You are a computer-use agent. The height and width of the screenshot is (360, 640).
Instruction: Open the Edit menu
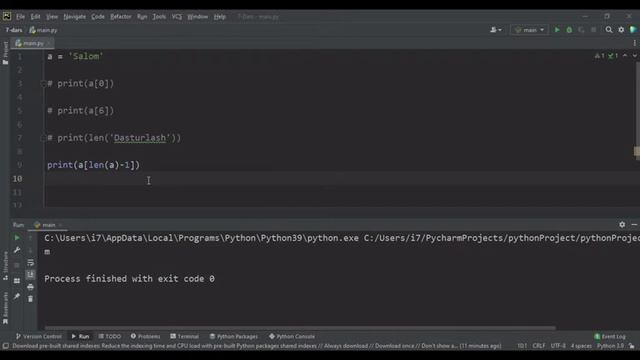click(36, 17)
